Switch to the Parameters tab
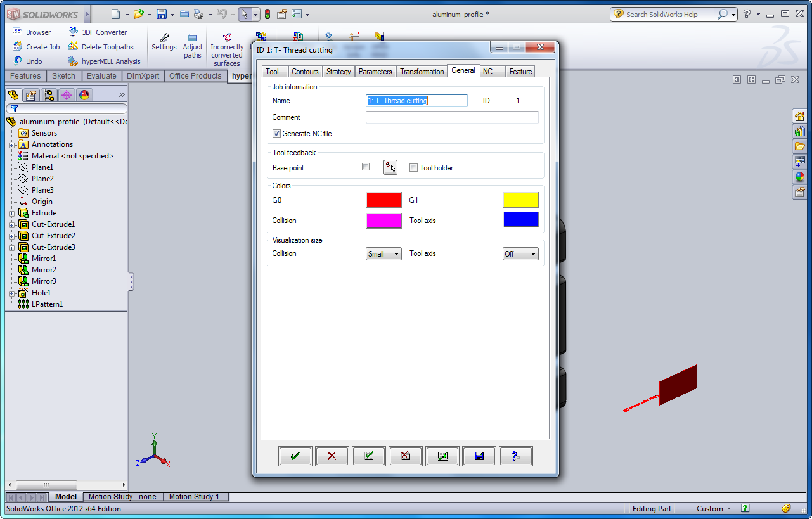The height and width of the screenshot is (519, 812). click(375, 72)
